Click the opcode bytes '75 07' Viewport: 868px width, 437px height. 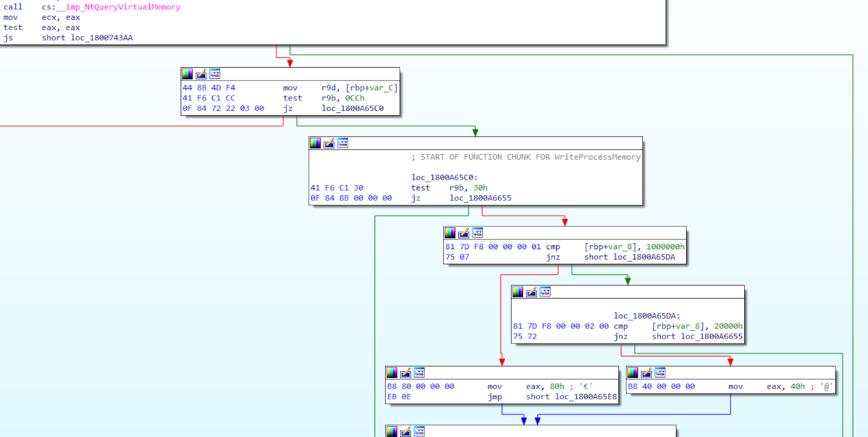(457, 257)
